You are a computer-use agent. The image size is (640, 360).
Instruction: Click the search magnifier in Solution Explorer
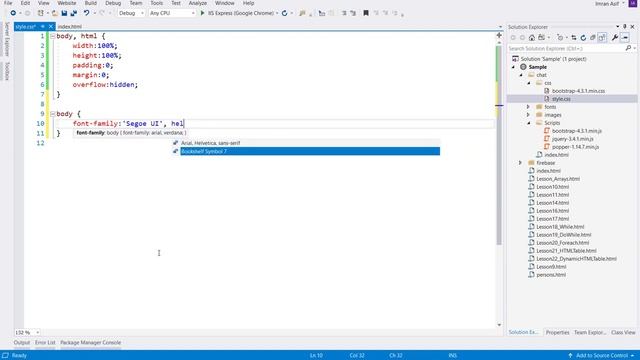628,48
